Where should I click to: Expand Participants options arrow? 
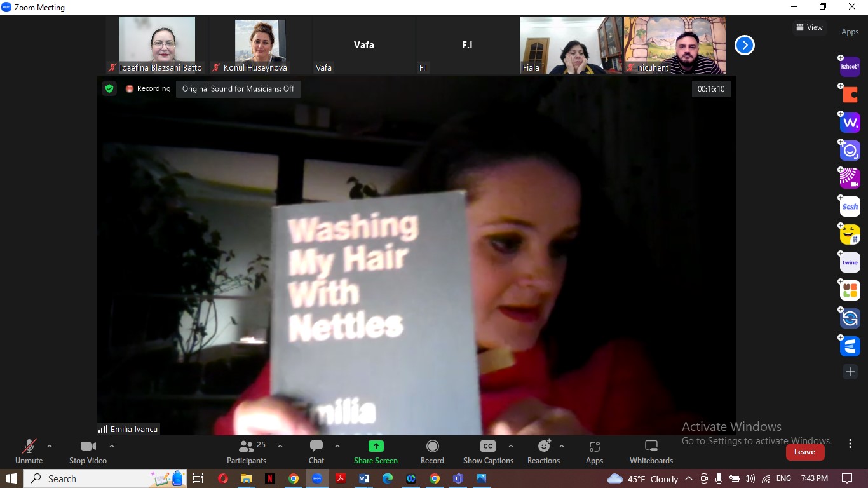[280, 446]
